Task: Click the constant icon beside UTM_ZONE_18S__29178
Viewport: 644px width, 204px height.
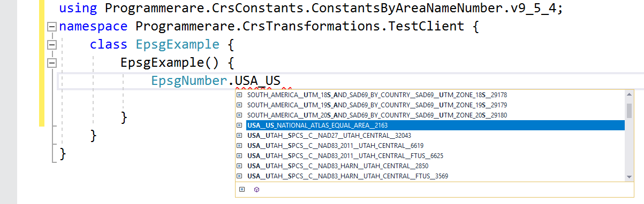Action: (x=240, y=95)
